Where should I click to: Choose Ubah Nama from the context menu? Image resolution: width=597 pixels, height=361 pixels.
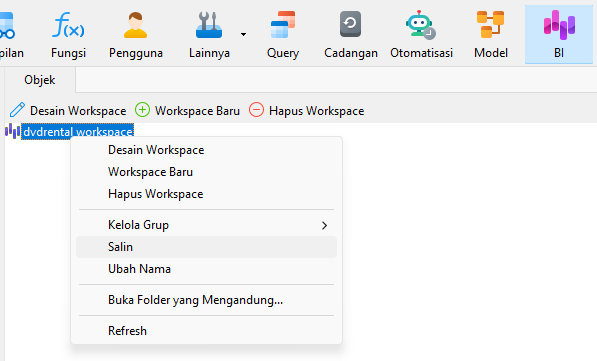206,269
